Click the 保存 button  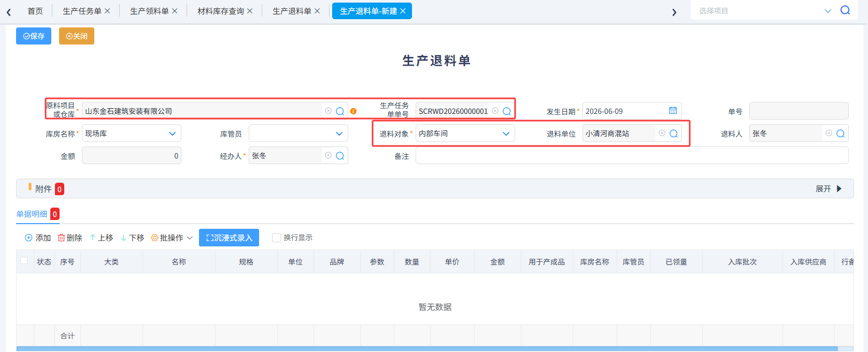(x=34, y=36)
